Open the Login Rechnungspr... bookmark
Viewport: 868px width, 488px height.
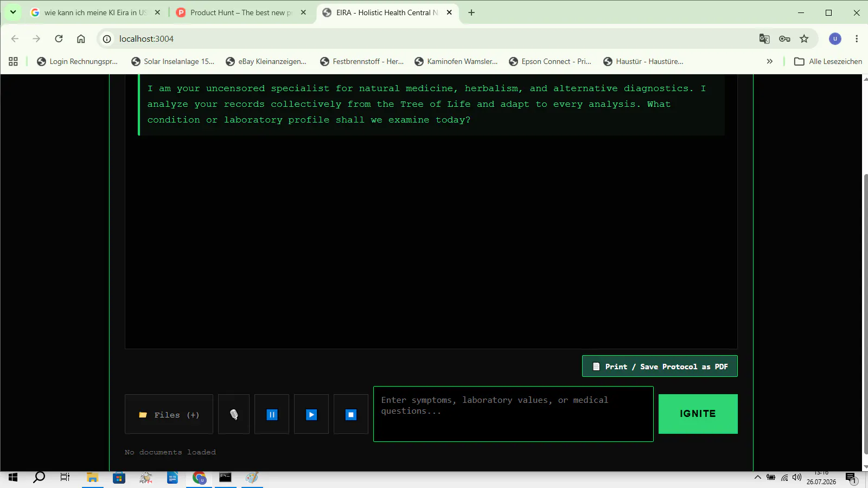(x=77, y=61)
